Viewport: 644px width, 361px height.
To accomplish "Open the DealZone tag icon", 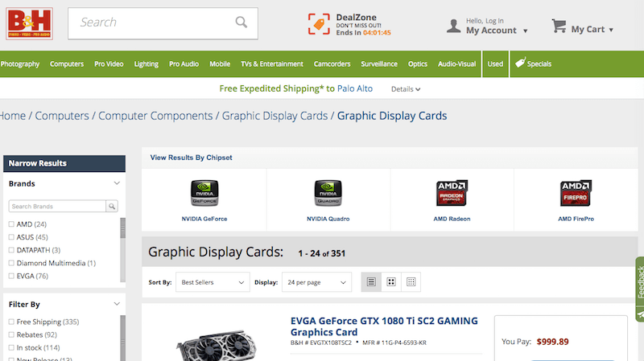I will coord(319,24).
